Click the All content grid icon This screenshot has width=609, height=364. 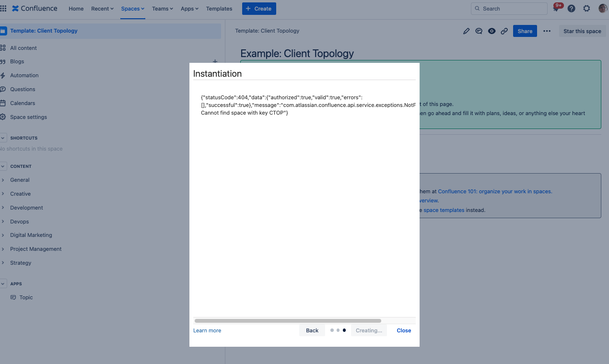pyautogui.click(x=3, y=48)
